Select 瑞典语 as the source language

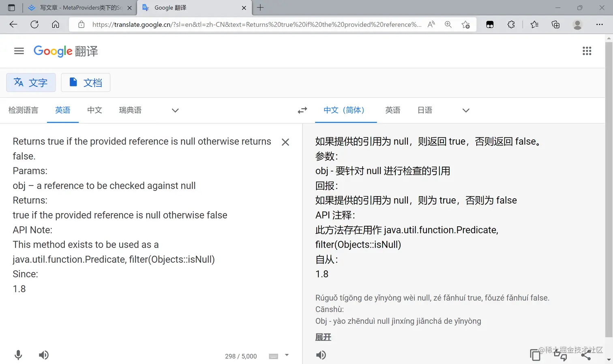(130, 110)
